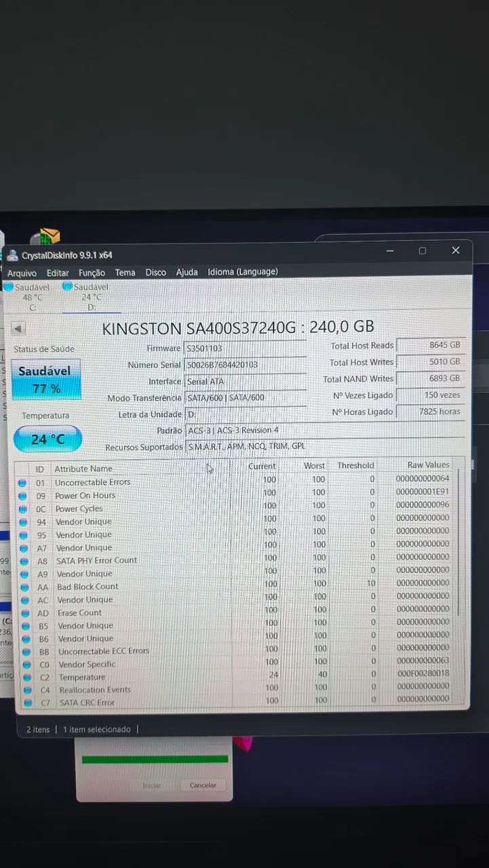Screen dimensions: 489x868
Task: Click status dot of SATA CRC Error row
Action: 28,703
